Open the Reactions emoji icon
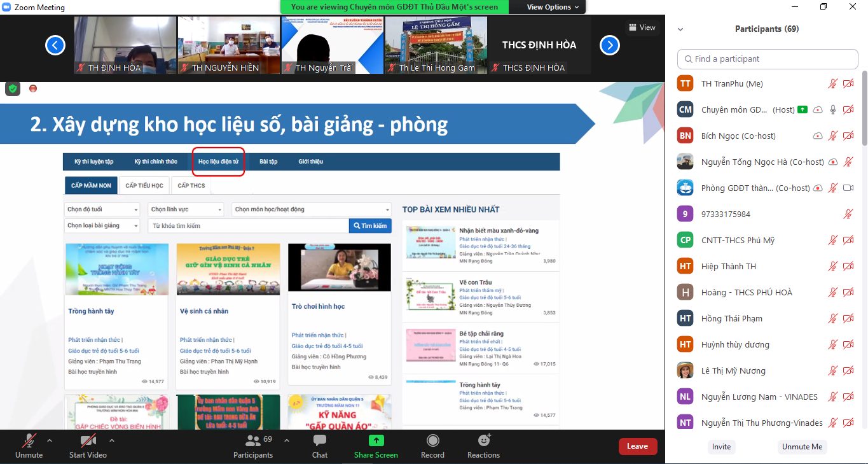Screen dimensions: 868x464 484,440
